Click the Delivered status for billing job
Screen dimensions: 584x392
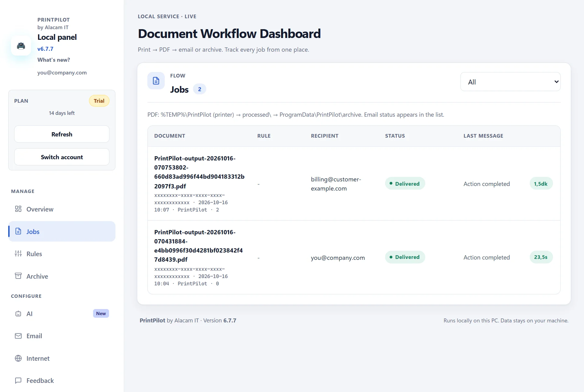pyautogui.click(x=405, y=184)
